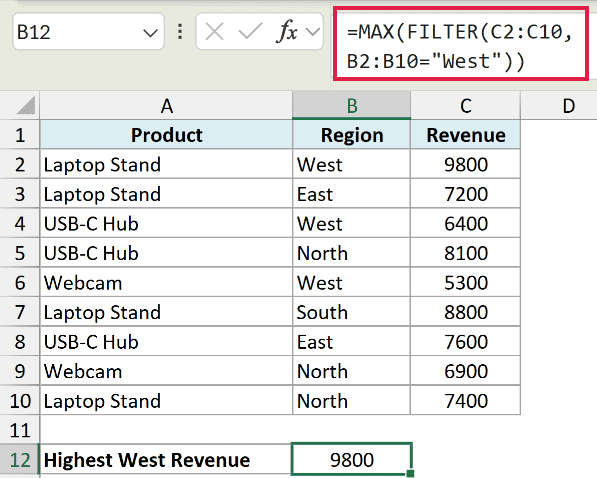This screenshot has width=597, height=478.
Task: Select row 1 header
Action: pos(20,134)
